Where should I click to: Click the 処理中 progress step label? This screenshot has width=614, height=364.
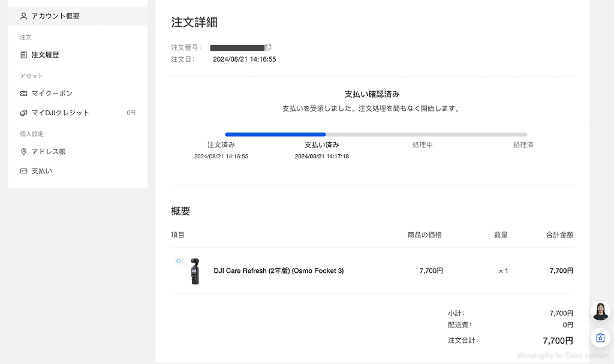(x=422, y=145)
